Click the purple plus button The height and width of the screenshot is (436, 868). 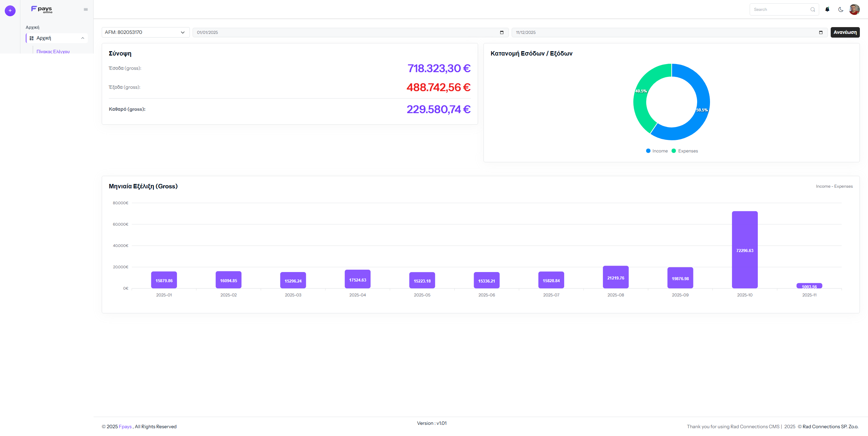(x=10, y=11)
